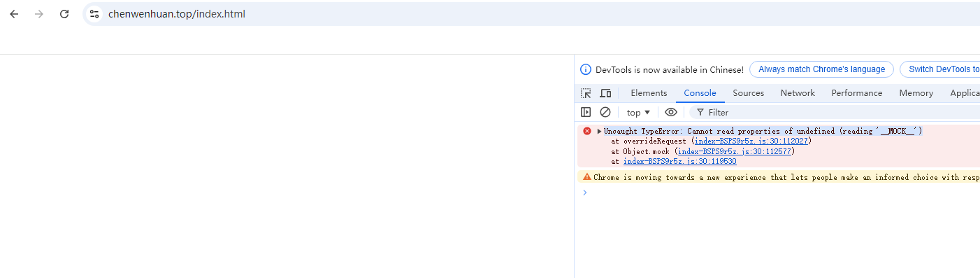This screenshot has height=278, width=980.
Task: Open the Network tab
Action: [798, 93]
